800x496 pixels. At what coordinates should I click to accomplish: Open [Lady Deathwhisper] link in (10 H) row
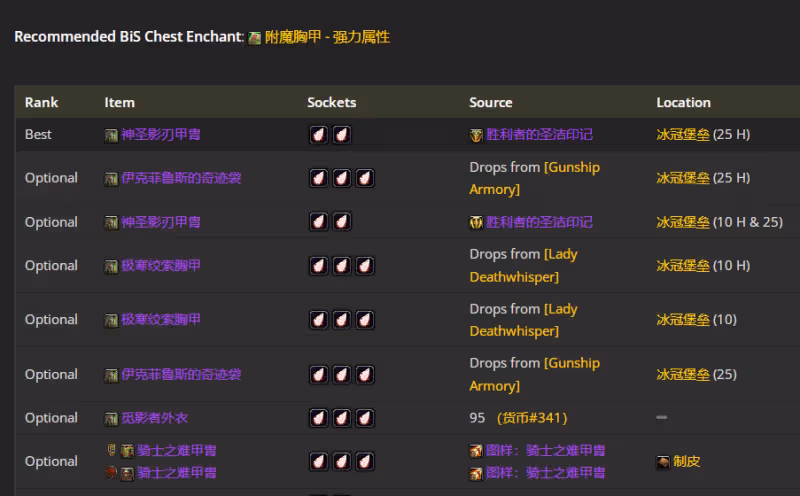(523, 266)
